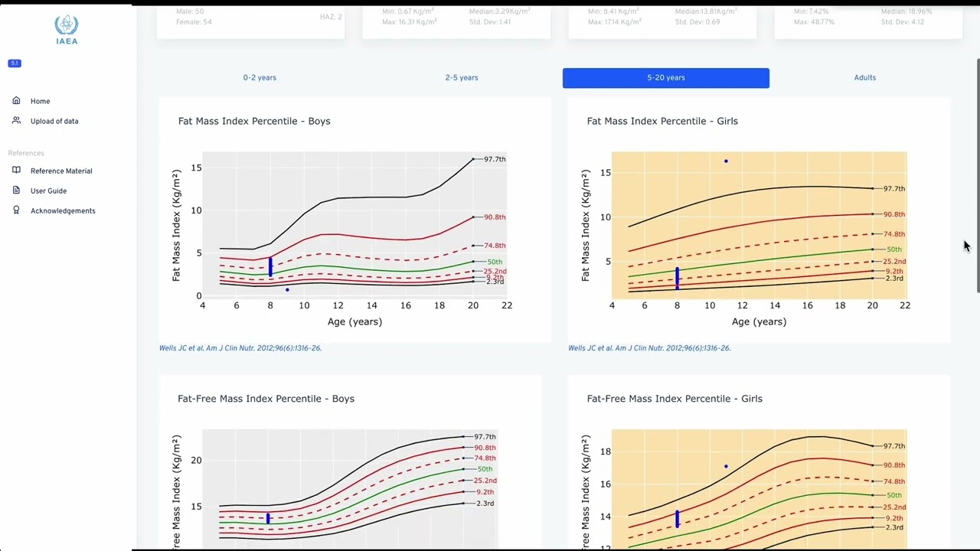Click the 2.3rd label in Boys Fat-Free Mass chart

click(485, 504)
